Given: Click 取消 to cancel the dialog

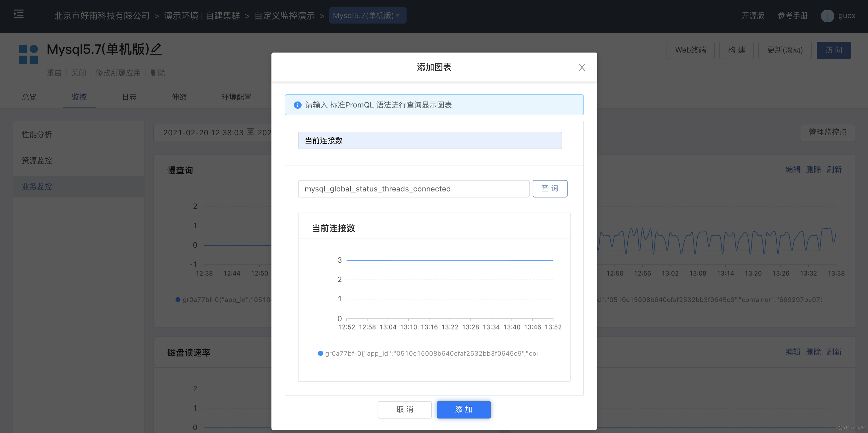Looking at the screenshot, I should coord(404,409).
